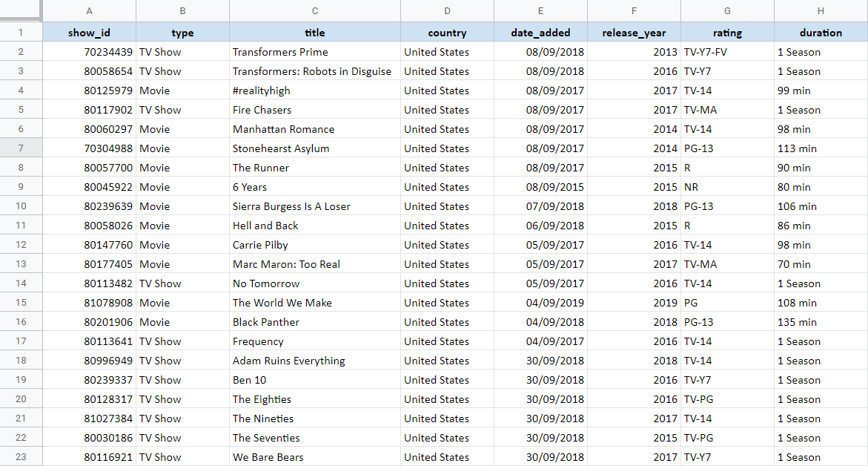
Task: Select column C header
Action: pos(315,10)
